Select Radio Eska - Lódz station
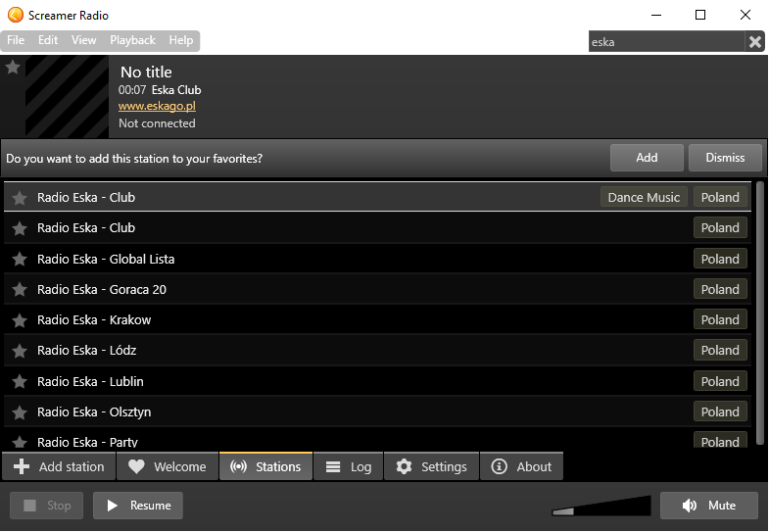This screenshot has height=532, width=769. tap(377, 350)
